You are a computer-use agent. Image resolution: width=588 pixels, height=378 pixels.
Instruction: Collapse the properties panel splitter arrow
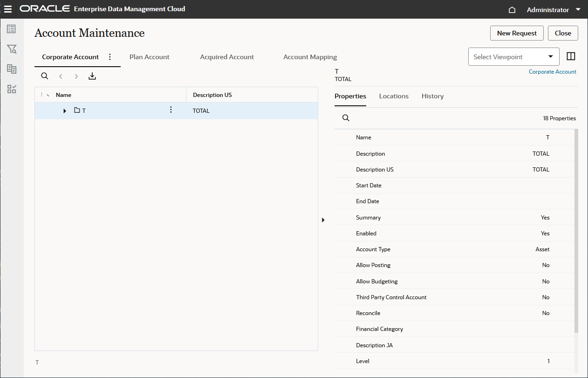click(323, 220)
